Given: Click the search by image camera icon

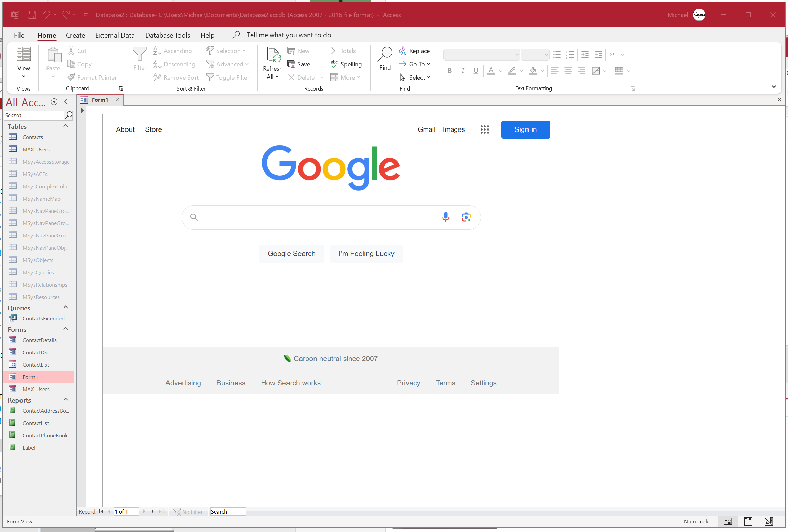Looking at the screenshot, I should coord(466,217).
